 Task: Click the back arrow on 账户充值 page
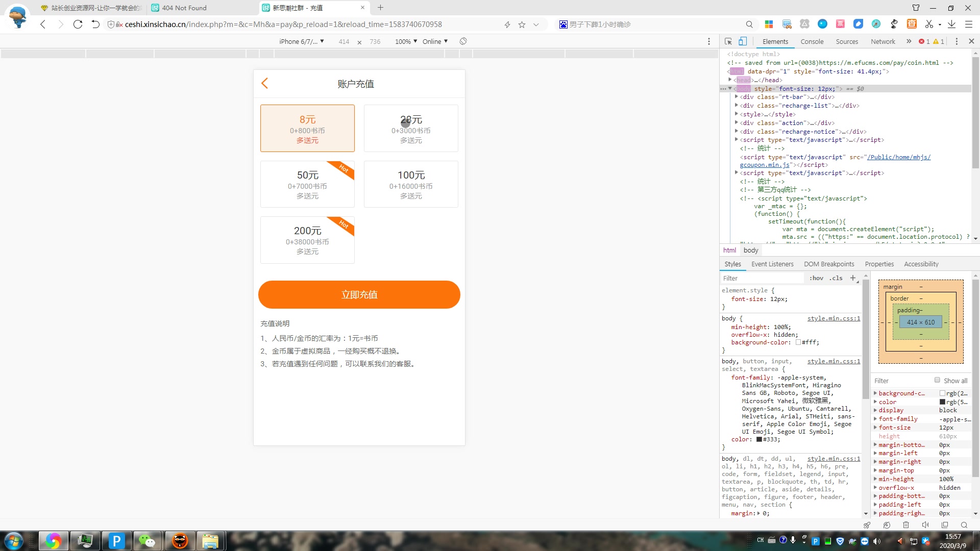[264, 83]
